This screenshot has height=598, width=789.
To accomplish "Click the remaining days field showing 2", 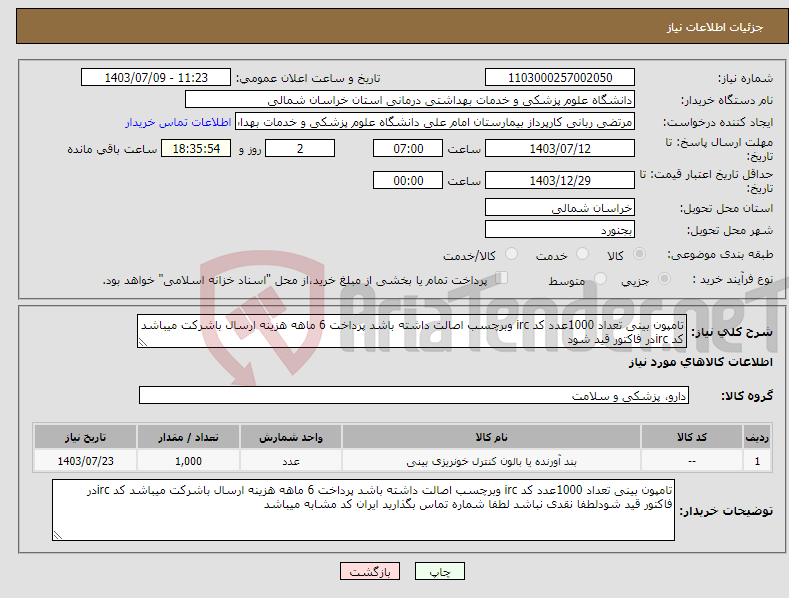I will point(300,148).
